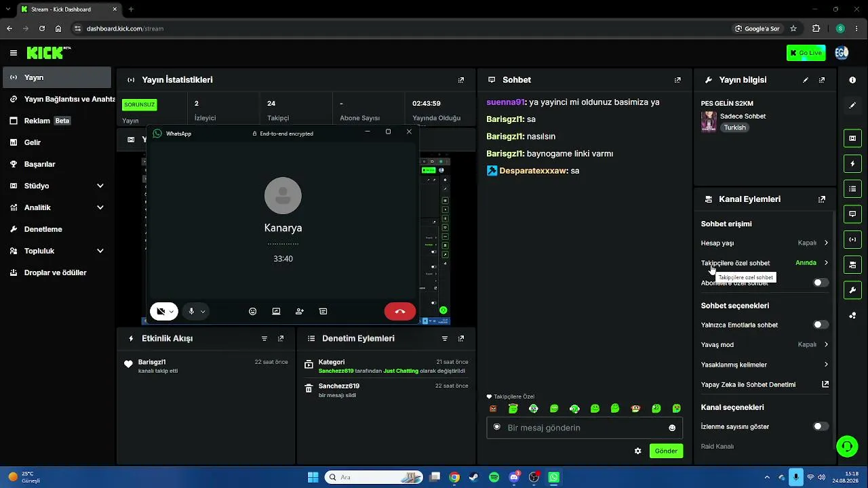Toggle camera in the WhatsApp call
This screenshot has width=868, height=488.
(161, 311)
